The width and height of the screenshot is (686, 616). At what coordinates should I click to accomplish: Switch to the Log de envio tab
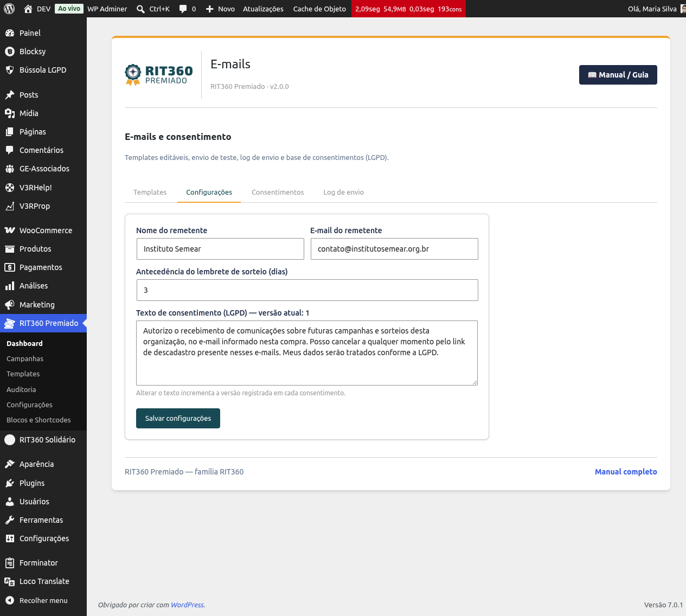pos(344,193)
